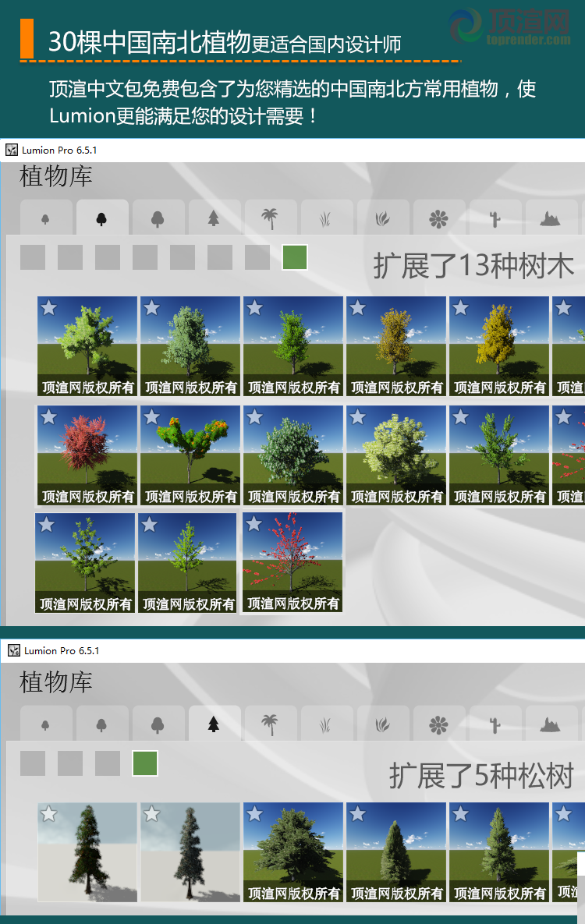Open small tree tab in upper plant library
Image resolution: width=585 pixels, height=924 pixels.
(x=46, y=218)
